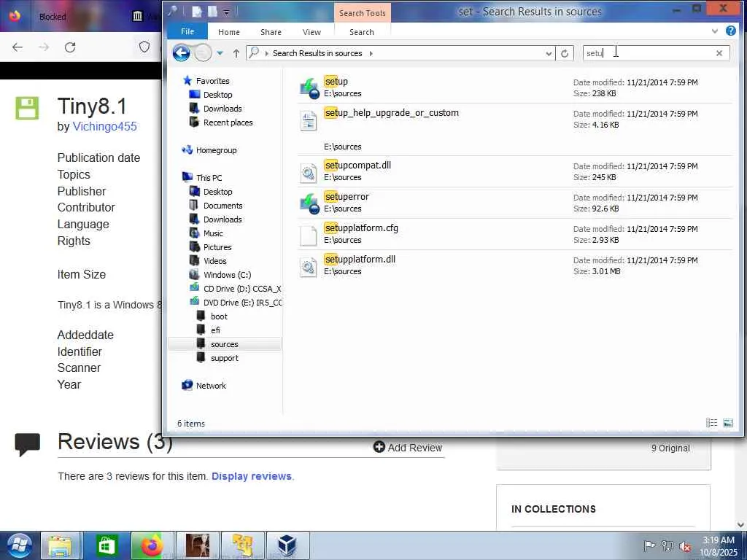Open the Action Center flag icon
This screenshot has height=560, width=747.
point(649,546)
